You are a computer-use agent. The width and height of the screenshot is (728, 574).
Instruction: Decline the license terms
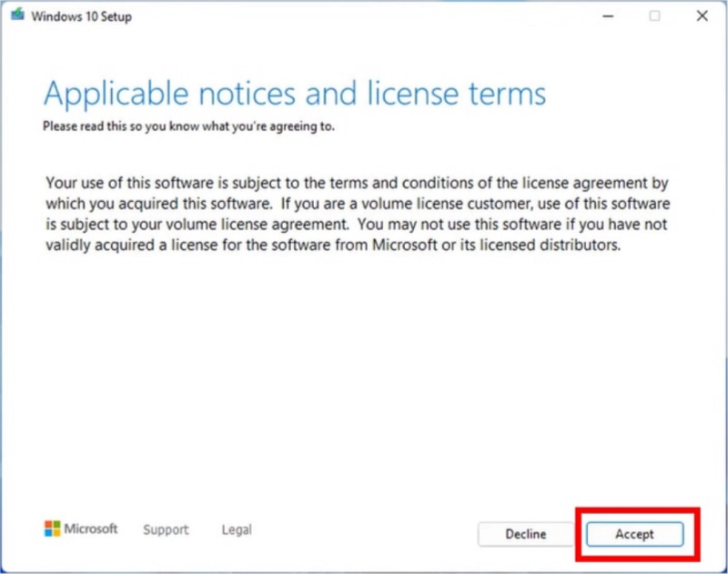coord(525,534)
